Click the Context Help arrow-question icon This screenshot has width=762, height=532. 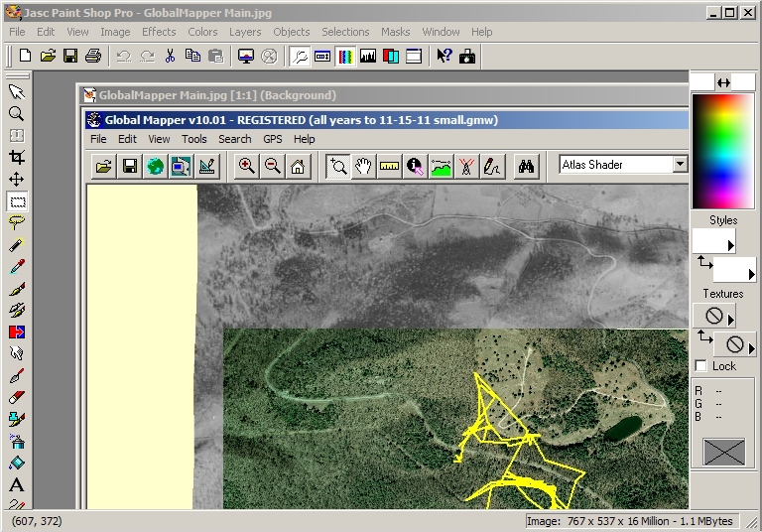pyautogui.click(x=444, y=56)
